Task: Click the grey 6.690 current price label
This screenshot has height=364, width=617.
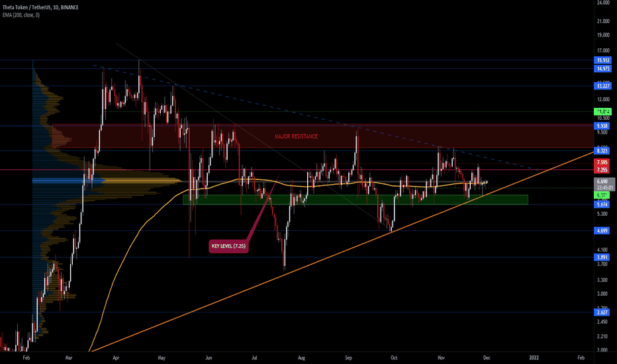Action: [603, 181]
